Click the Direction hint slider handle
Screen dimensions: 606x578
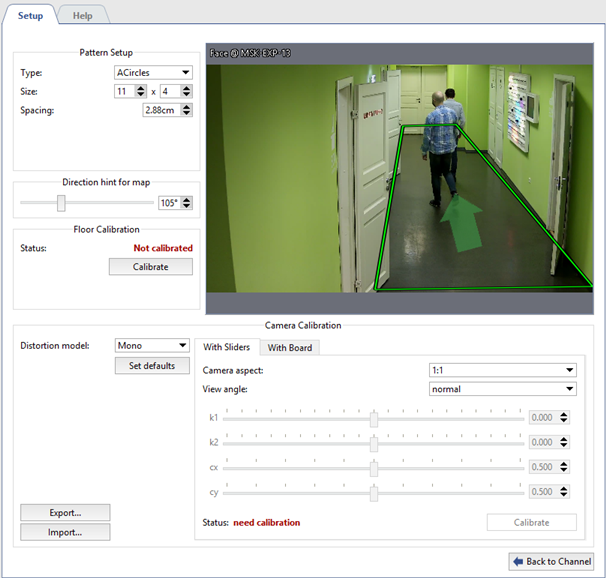[x=61, y=203]
